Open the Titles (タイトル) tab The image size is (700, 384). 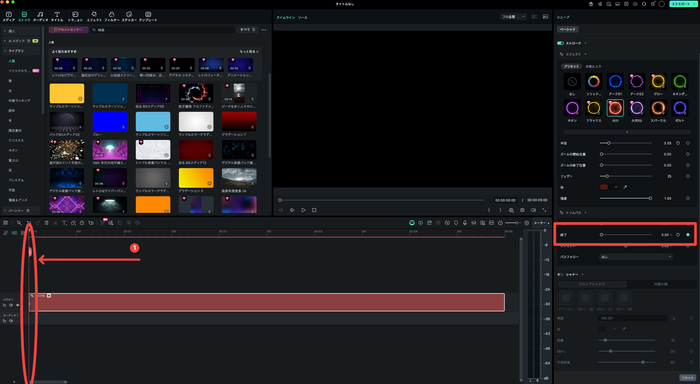(57, 17)
